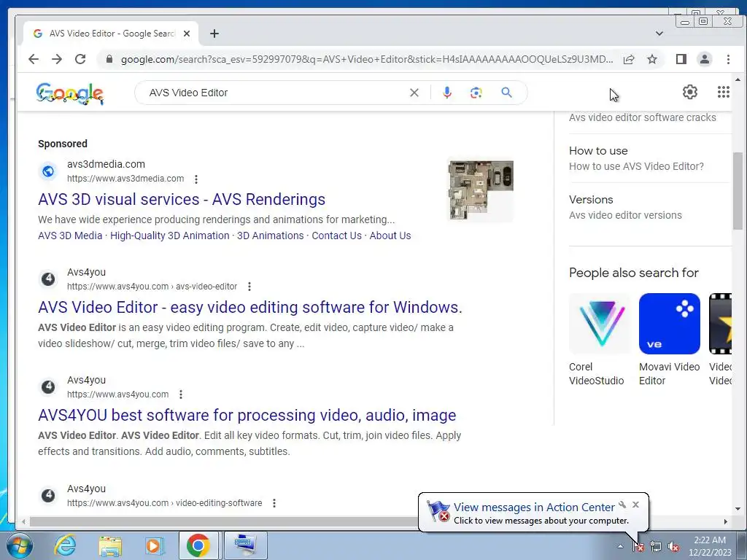The image size is (747, 560).
Task: Open AVS Video Editor easy editing result
Action: click(250, 308)
